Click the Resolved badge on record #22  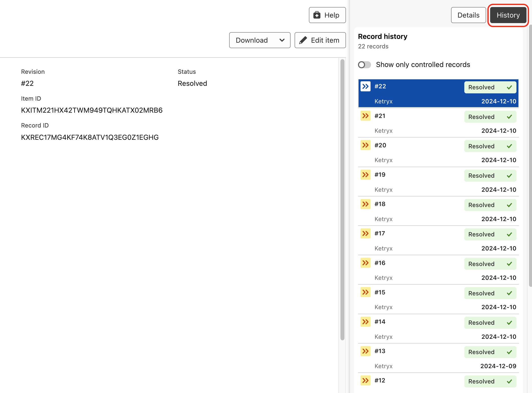[490, 87]
